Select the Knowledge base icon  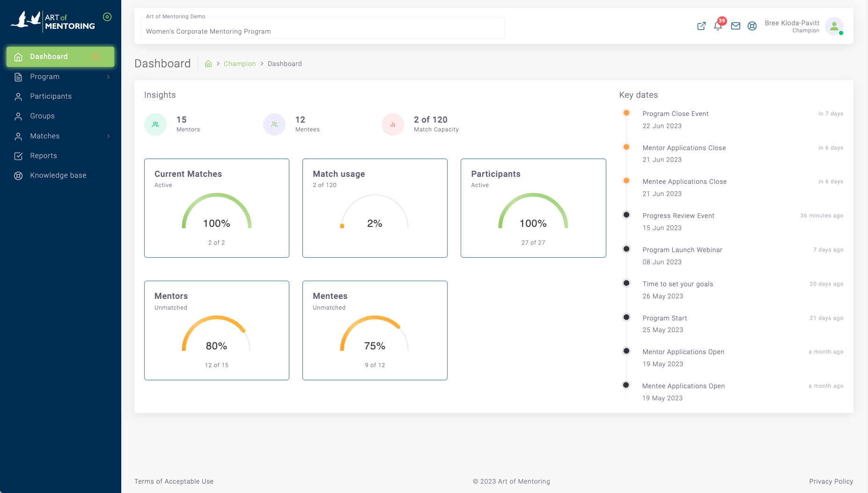coord(18,175)
